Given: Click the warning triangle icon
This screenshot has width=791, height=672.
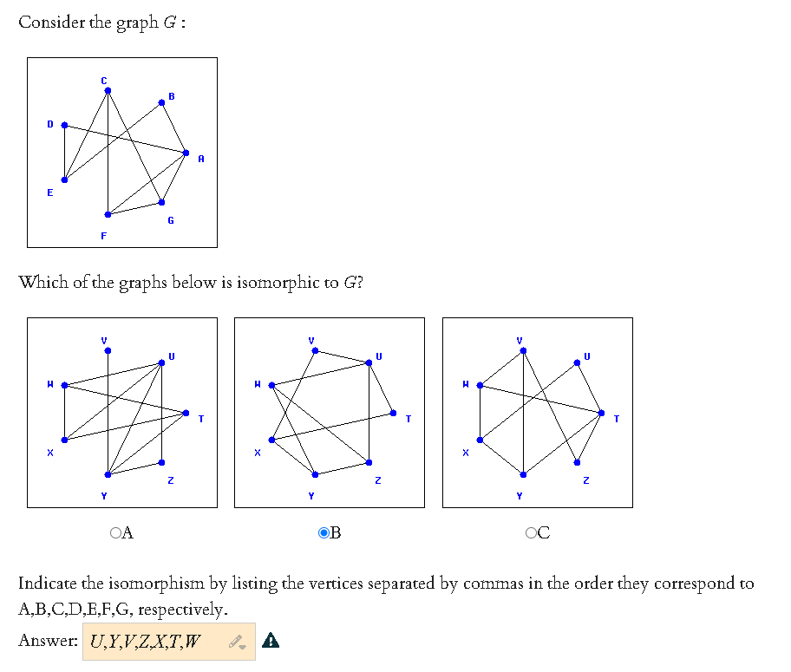Looking at the screenshot, I should point(271,640).
